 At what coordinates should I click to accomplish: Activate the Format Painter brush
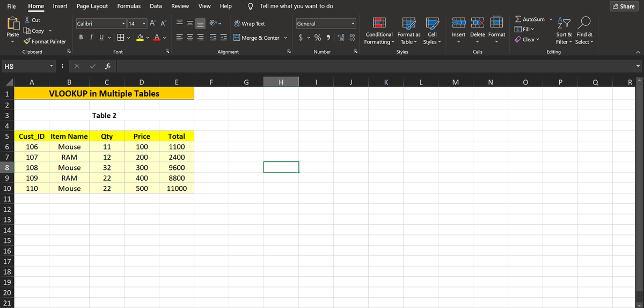27,41
